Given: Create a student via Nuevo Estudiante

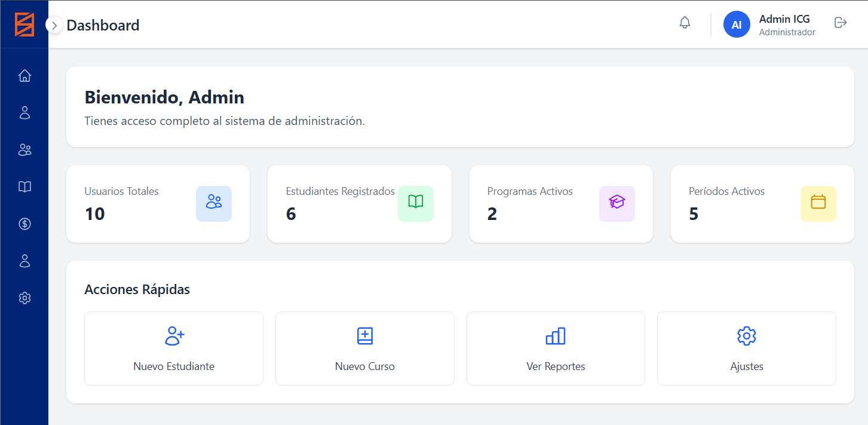Looking at the screenshot, I should tap(174, 348).
